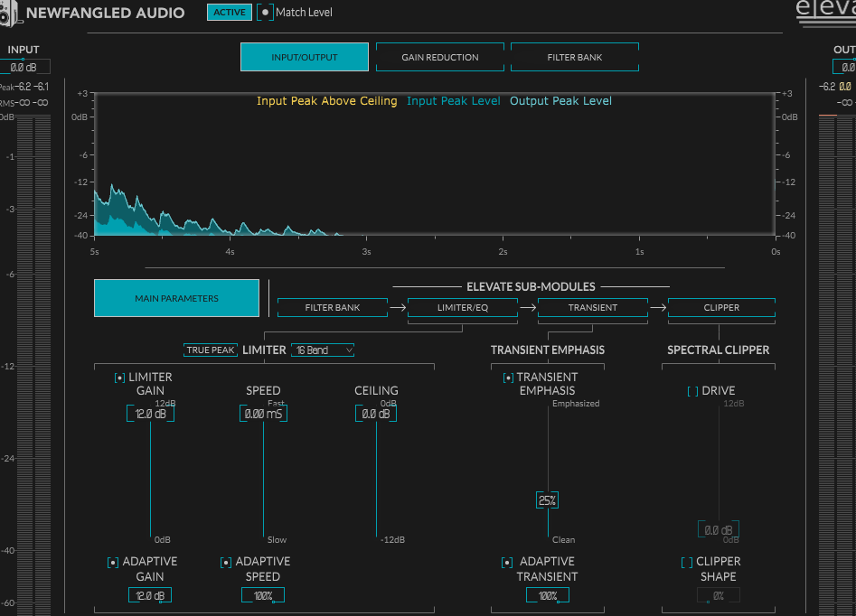Viewport: 856px width, 616px height.
Task: Toggle the ADAPTIVE SPEED checkbox
Action: [x=226, y=563]
